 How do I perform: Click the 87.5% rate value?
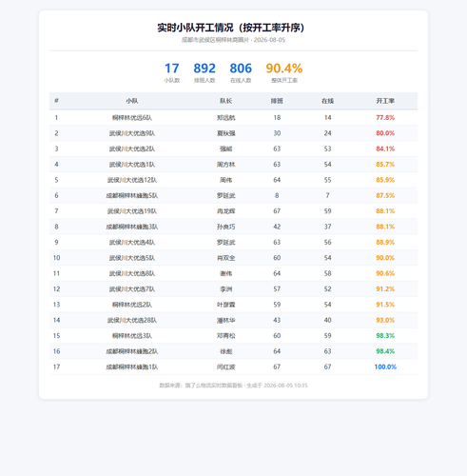click(385, 195)
